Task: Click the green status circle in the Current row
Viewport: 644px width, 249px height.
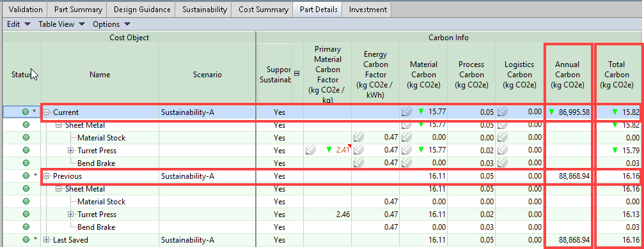Action: (x=26, y=112)
